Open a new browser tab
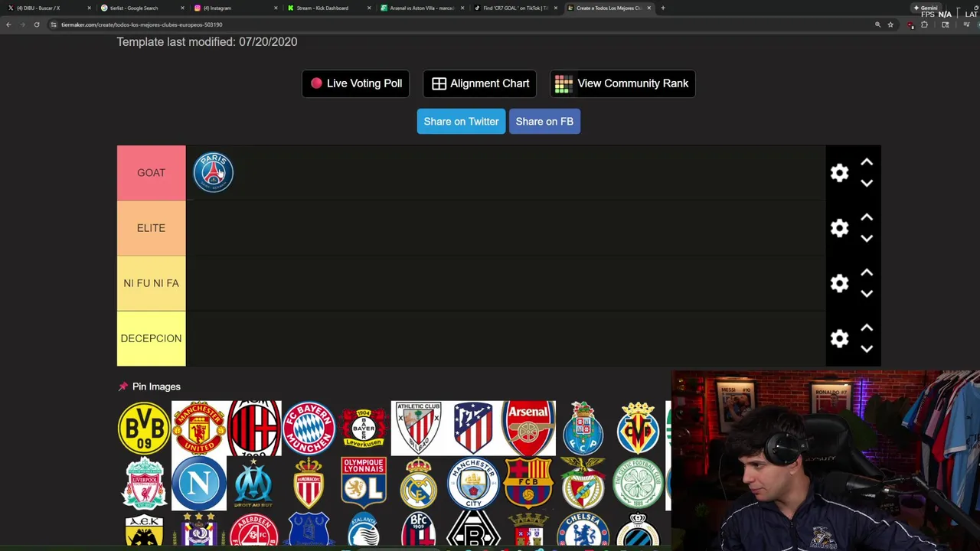 (x=663, y=8)
